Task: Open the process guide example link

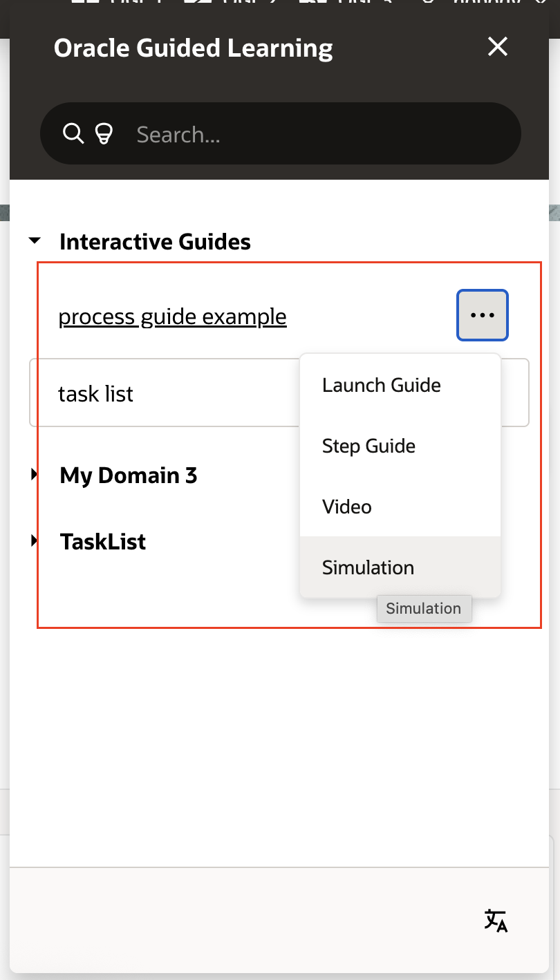Action: pyautogui.click(x=172, y=317)
